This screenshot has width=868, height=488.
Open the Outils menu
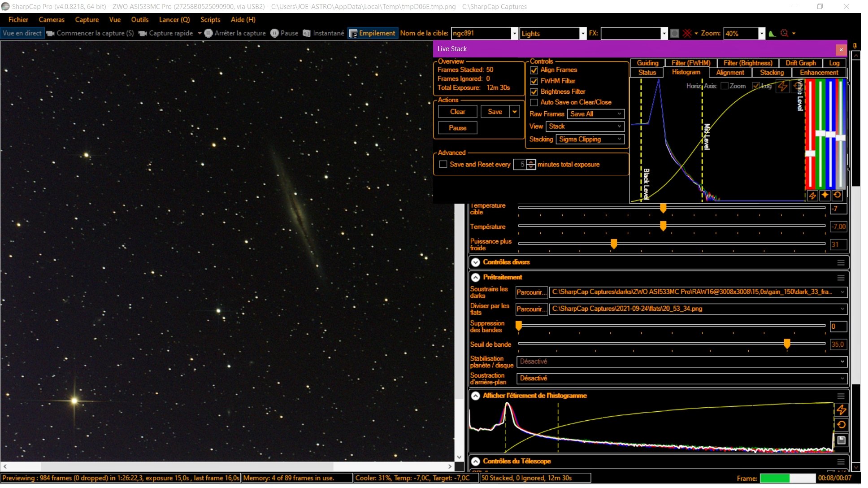(x=139, y=20)
